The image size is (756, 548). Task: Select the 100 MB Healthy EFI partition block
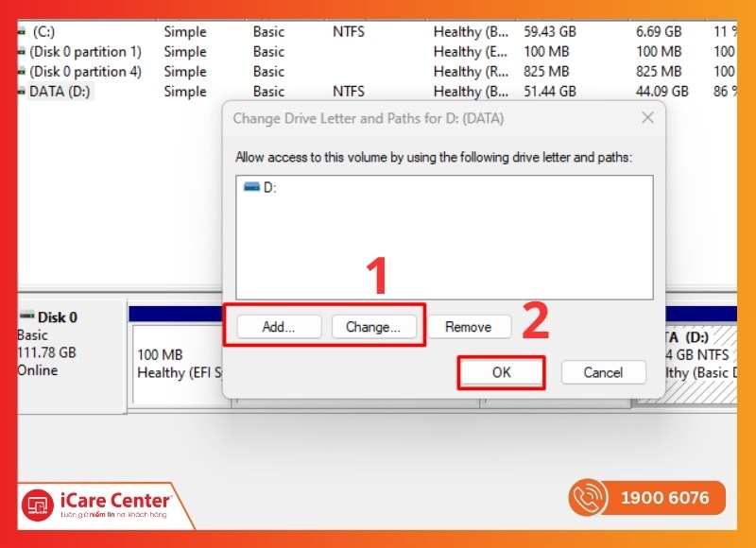[x=175, y=364]
